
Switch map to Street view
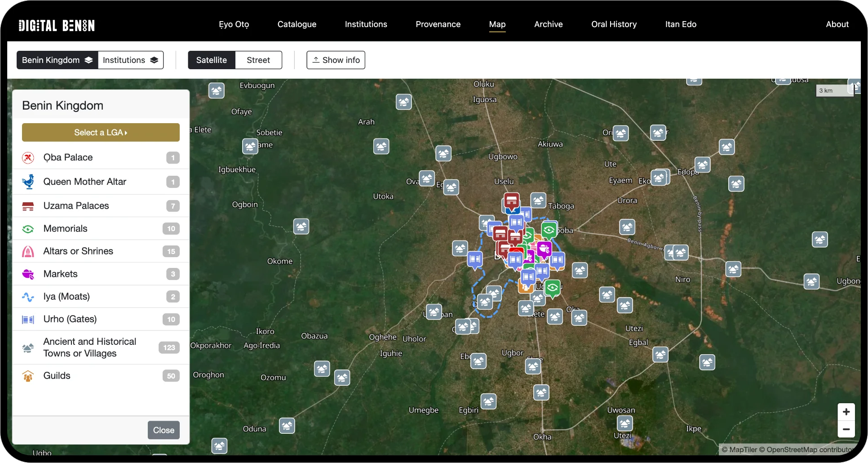click(258, 60)
